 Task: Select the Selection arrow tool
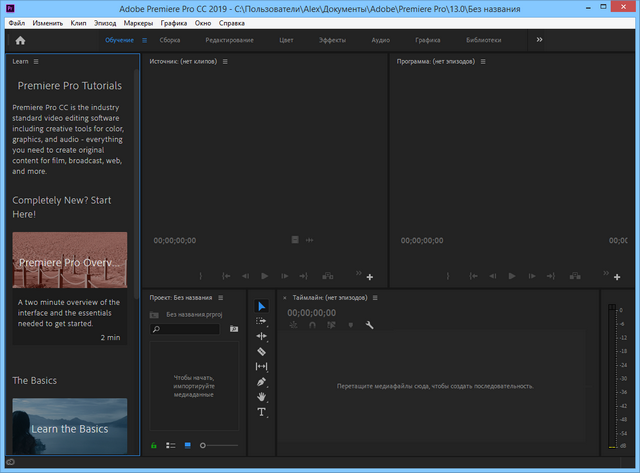[262, 306]
